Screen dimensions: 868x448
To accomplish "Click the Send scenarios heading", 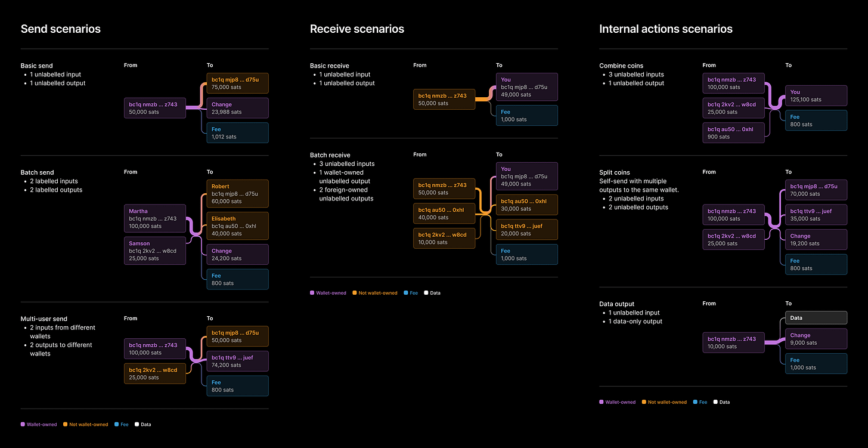I will coord(61,29).
